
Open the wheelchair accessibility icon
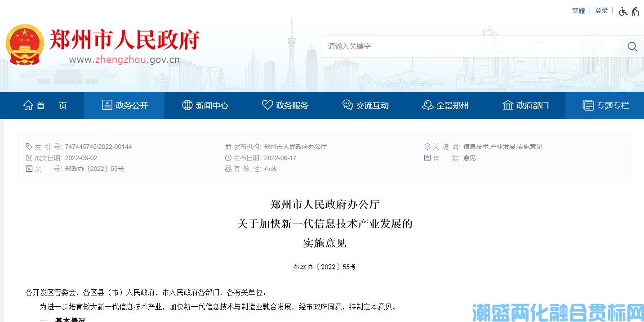point(623,11)
